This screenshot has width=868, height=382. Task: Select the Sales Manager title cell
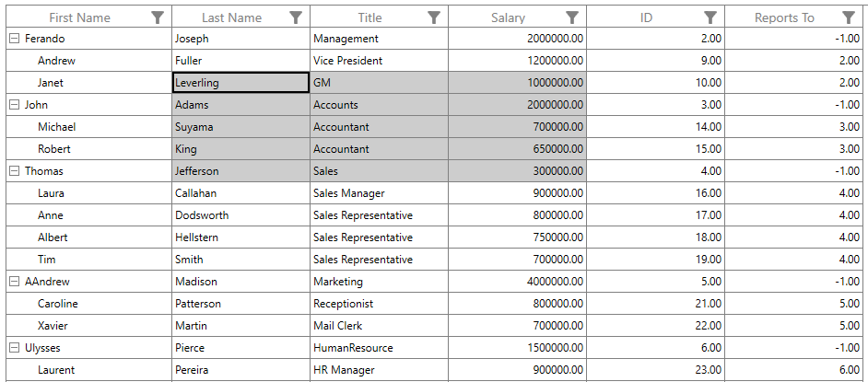point(380,193)
